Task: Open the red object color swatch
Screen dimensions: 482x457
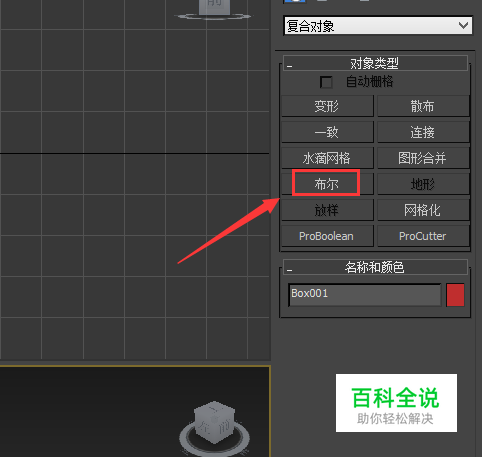Action: point(455,295)
